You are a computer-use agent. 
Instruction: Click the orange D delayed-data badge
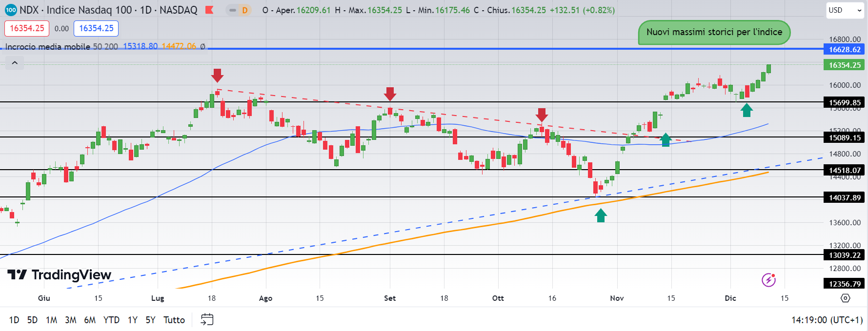coord(245,10)
